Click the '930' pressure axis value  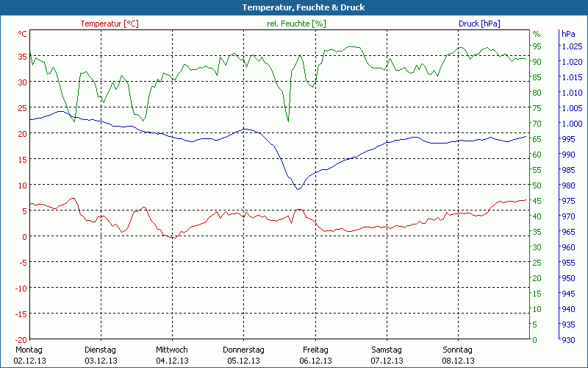568,340
